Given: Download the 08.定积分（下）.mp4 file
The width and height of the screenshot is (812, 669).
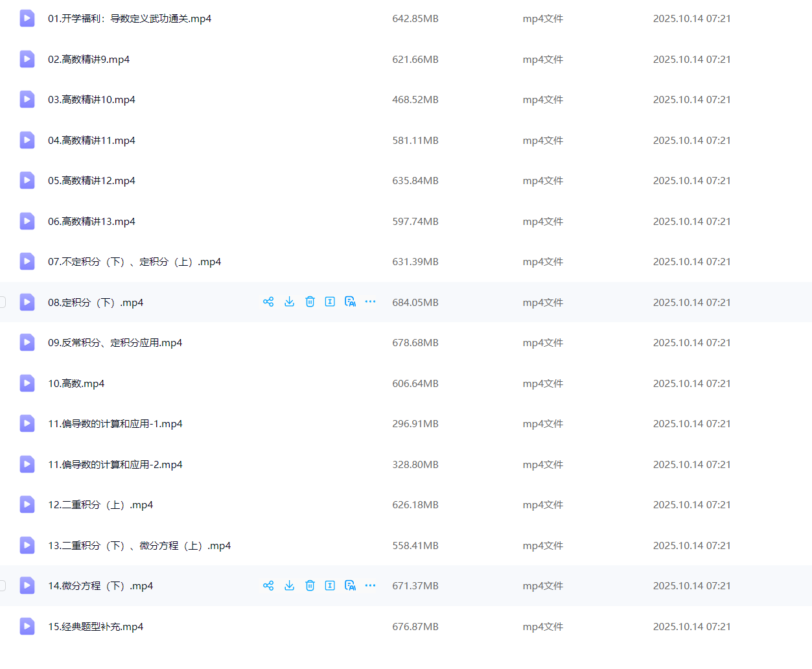Looking at the screenshot, I should (290, 302).
